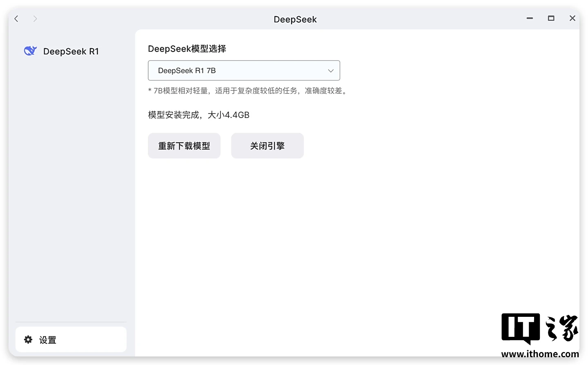
Task: Close the DeepSeek window
Action: pyautogui.click(x=572, y=18)
